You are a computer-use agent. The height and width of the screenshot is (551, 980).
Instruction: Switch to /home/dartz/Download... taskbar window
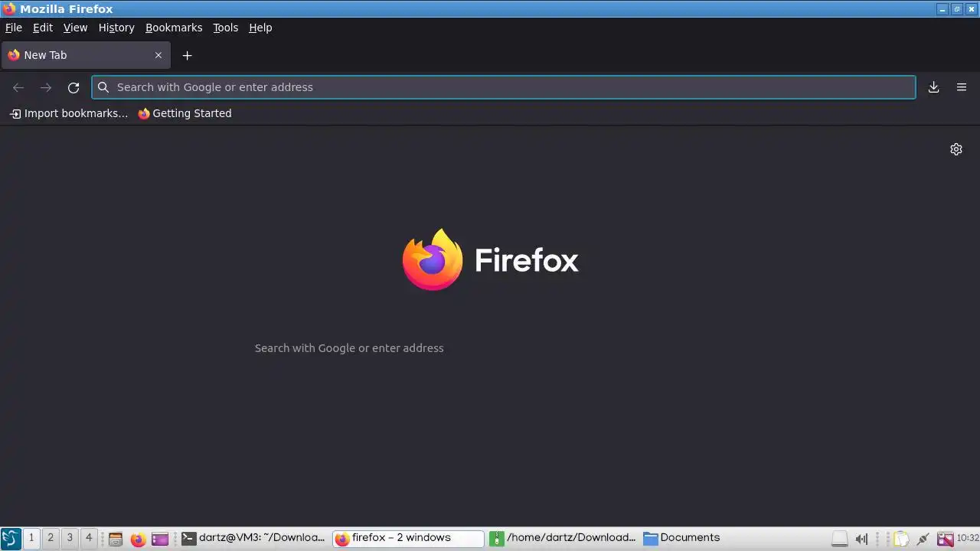click(563, 538)
